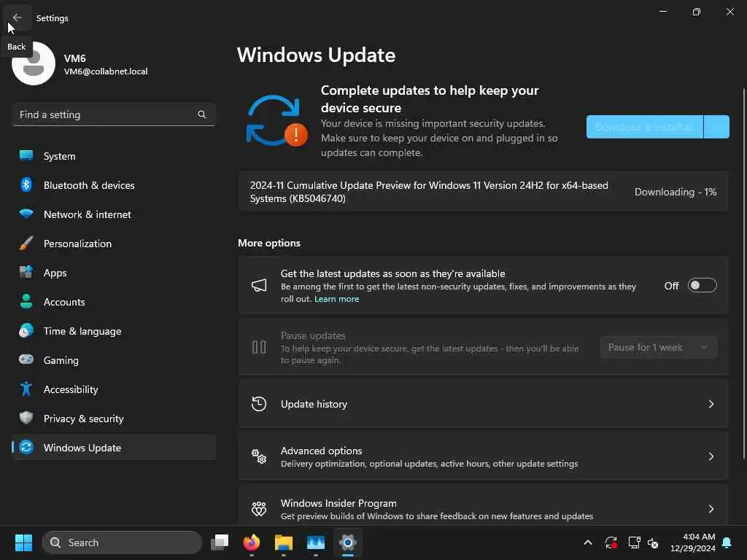Open the notification bell in system tray
Viewport: 747px width, 560px height.
(727, 542)
